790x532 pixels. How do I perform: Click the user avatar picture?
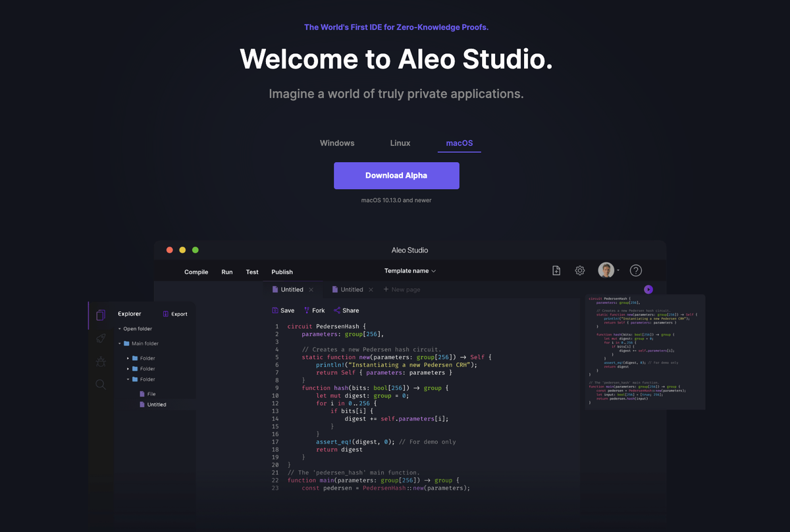pos(606,270)
